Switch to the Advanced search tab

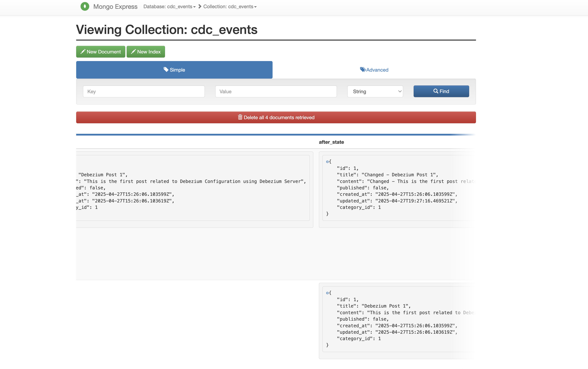[374, 70]
